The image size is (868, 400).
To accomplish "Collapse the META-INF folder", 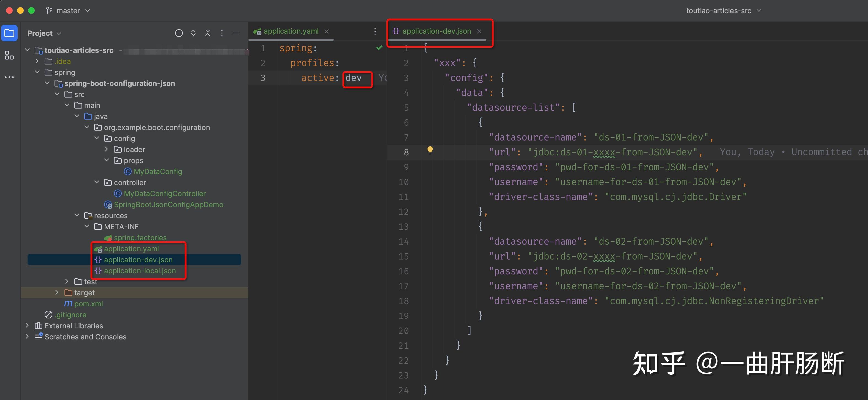I will coord(86,226).
